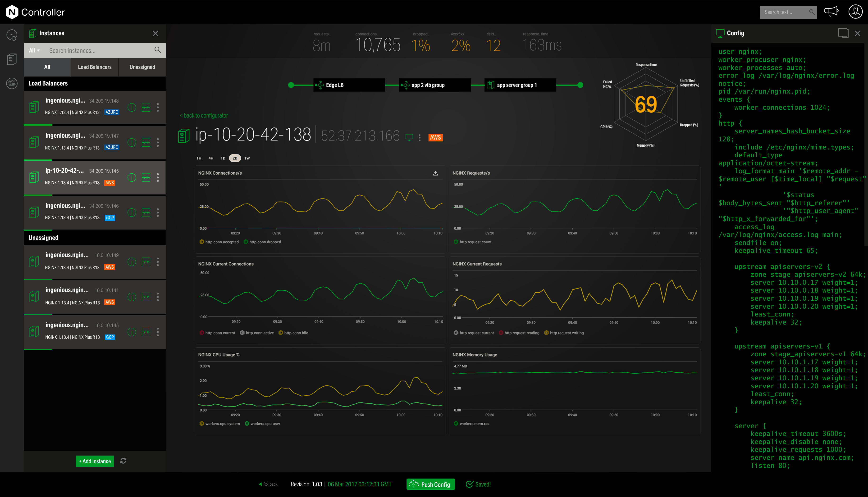Open the user profile icon
Image resolution: width=868 pixels, height=497 pixels.
point(855,12)
